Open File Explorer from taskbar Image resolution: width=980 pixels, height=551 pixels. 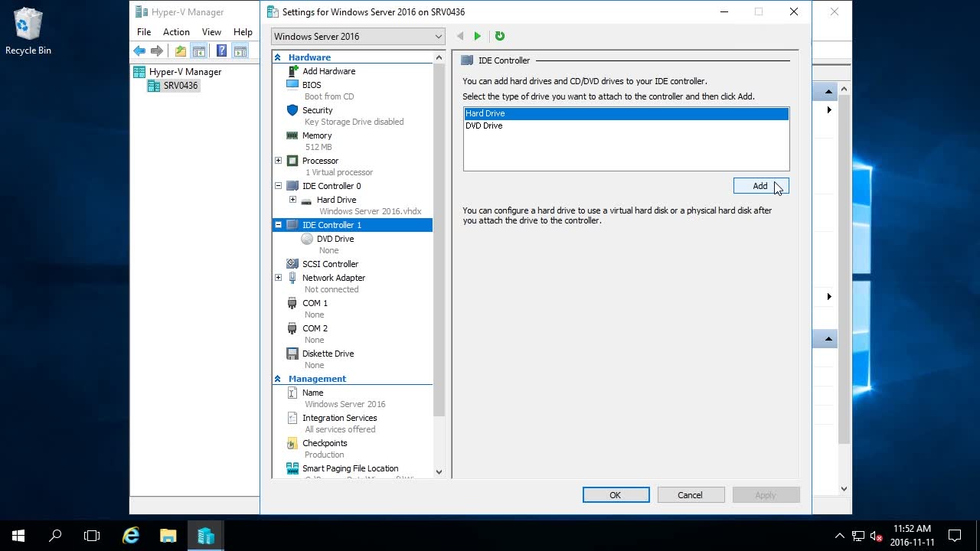pos(168,536)
